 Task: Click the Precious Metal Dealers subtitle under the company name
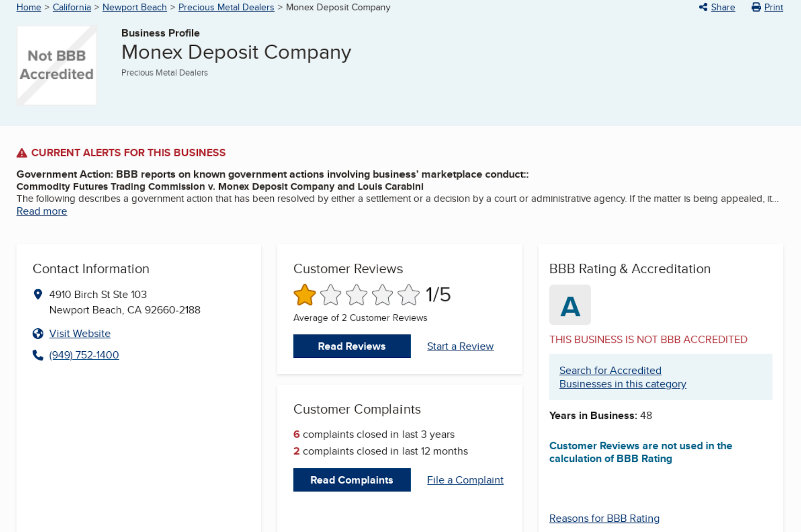pos(164,73)
